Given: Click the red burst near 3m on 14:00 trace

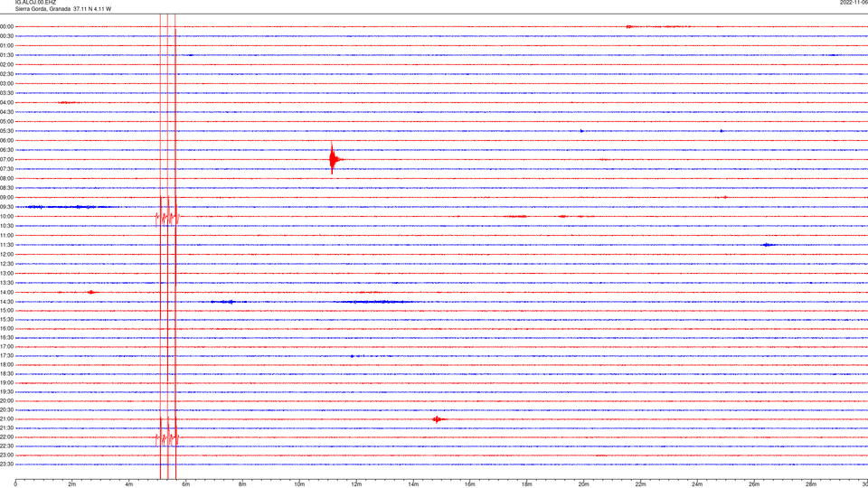Looking at the screenshot, I should [92, 292].
